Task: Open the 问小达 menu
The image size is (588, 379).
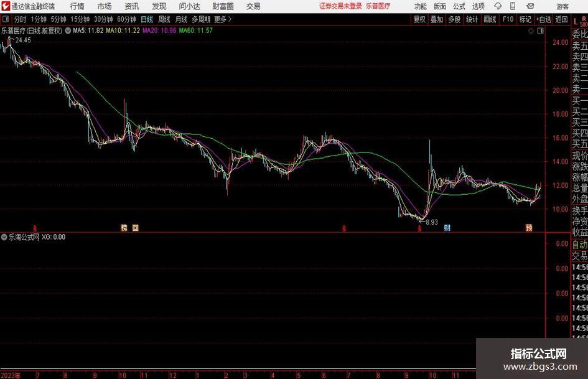Action: [189, 6]
